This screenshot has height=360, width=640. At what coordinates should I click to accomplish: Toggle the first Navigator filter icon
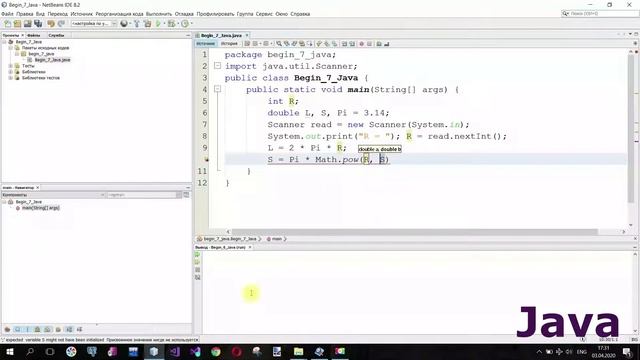(x=7, y=329)
